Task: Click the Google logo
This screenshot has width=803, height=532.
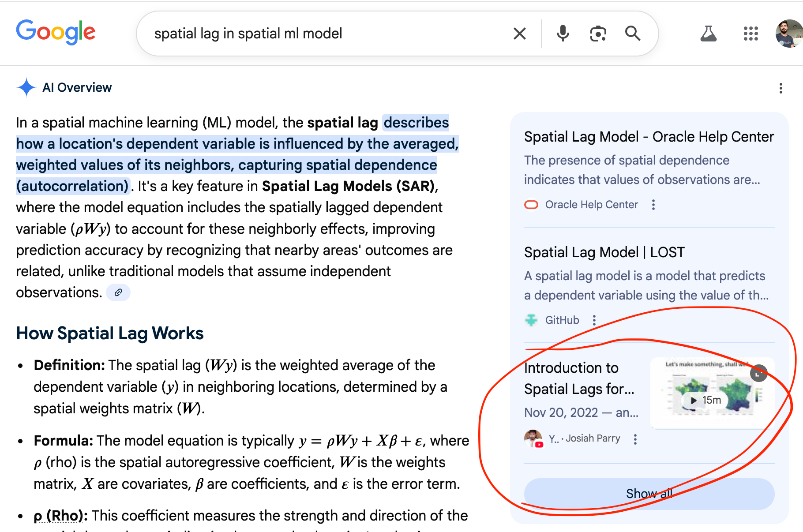Action: pyautogui.click(x=56, y=32)
